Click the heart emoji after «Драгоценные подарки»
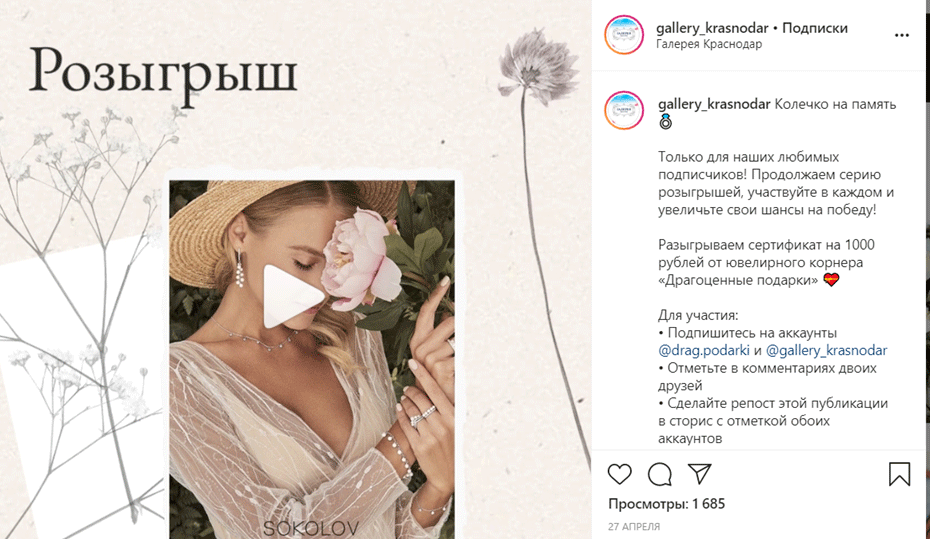 (x=831, y=279)
